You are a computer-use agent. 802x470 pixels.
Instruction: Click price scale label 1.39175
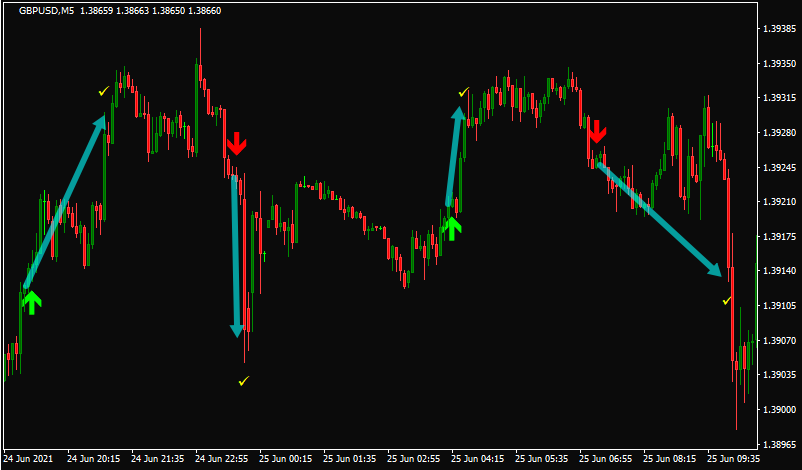779,236
